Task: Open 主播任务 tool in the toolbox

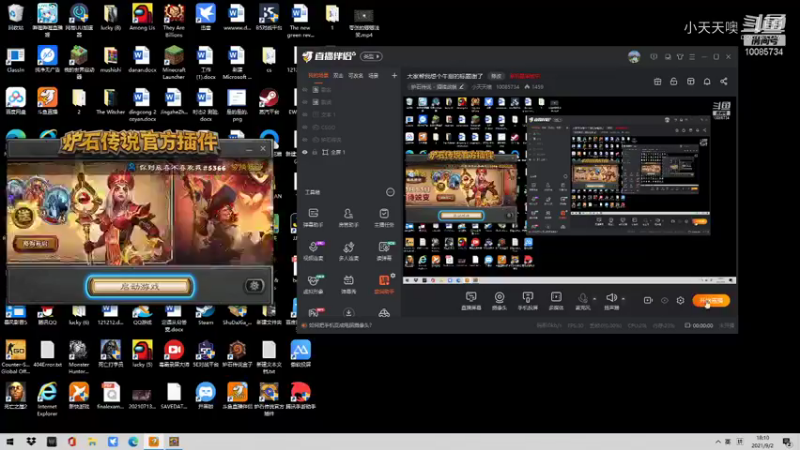Action: [384, 217]
